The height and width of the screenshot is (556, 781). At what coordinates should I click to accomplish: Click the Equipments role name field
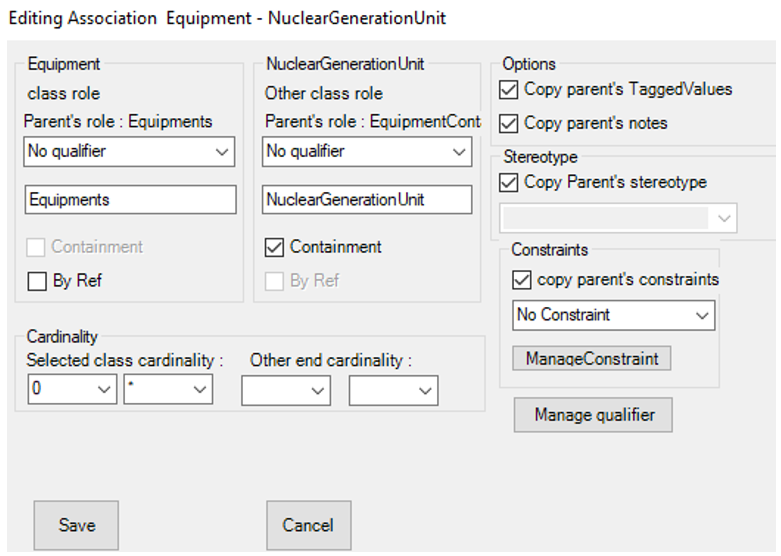(x=130, y=200)
